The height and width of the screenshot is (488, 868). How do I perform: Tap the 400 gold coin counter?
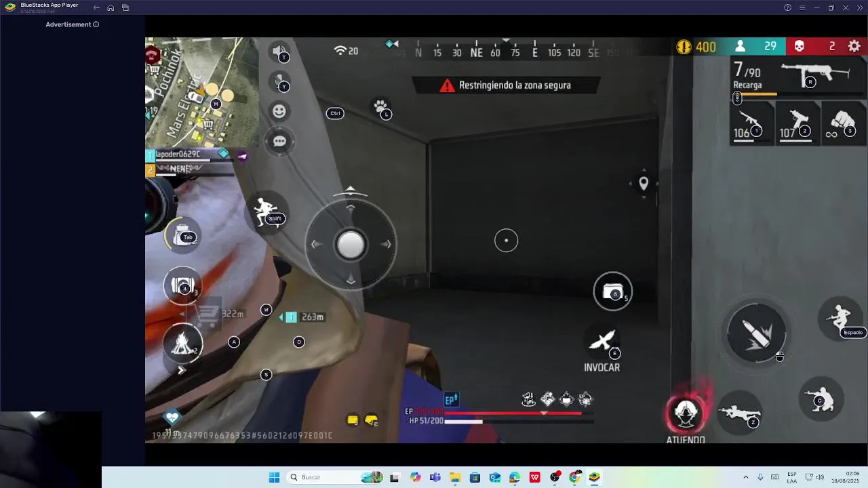(x=696, y=47)
